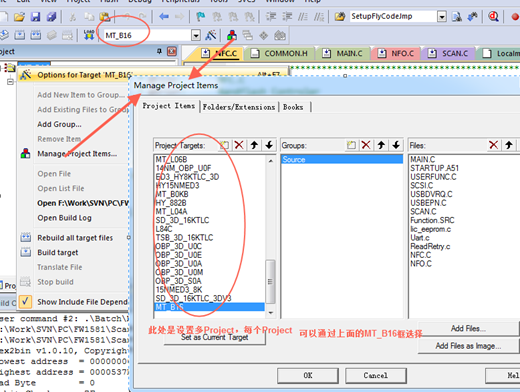
Task: Click Manage Run-Time Environment diamond icon
Action: click(264, 35)
